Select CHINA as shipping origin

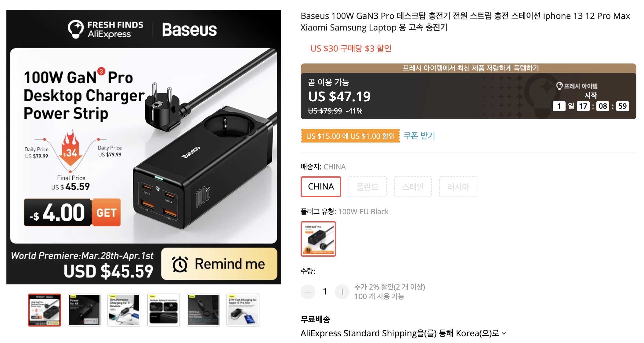[321, 186]
